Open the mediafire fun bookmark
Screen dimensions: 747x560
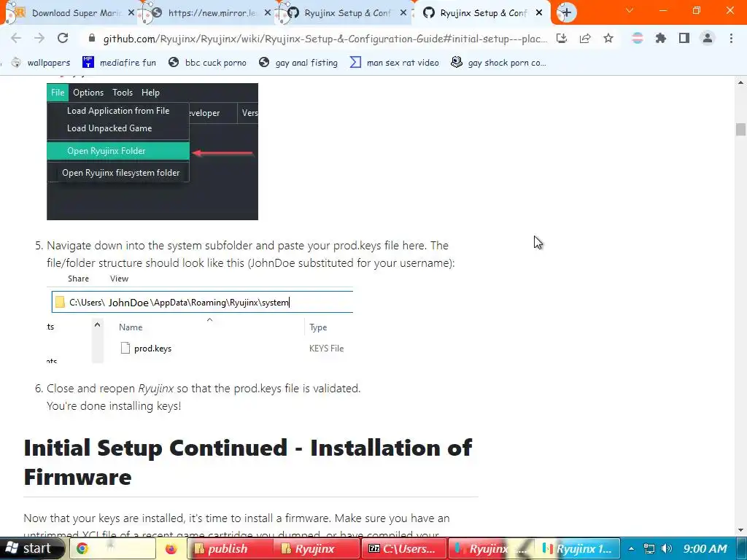point(119,63)
